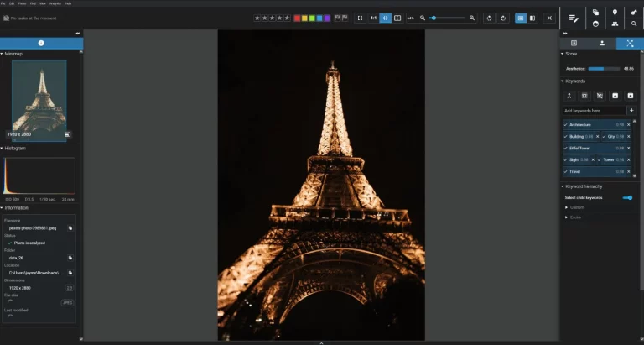The height and width of the screenshot is (345, 644).
Task: Open the search magnifier in top-right grid
Action: [x=634, y=24]
